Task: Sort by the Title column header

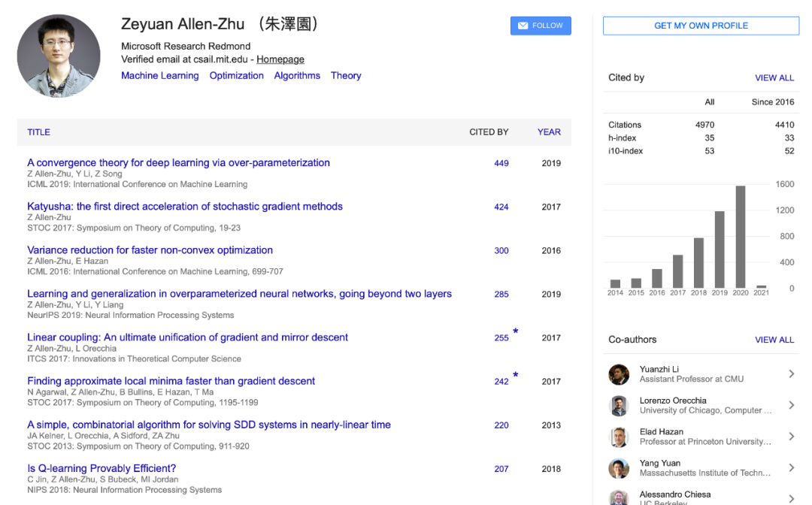Action: coord(39,132)
